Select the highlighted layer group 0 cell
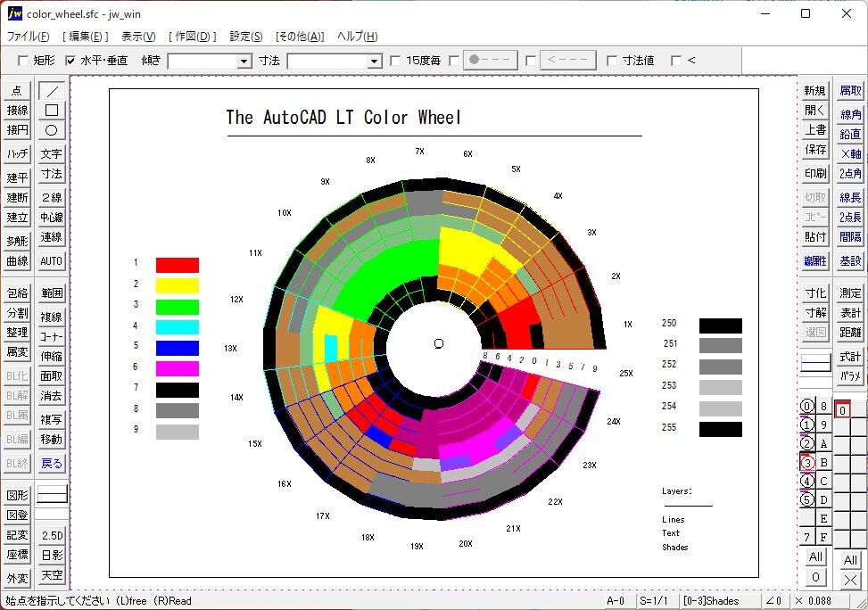Image resolution: width=868 pixels, height=610 pixels. [842, 410]
